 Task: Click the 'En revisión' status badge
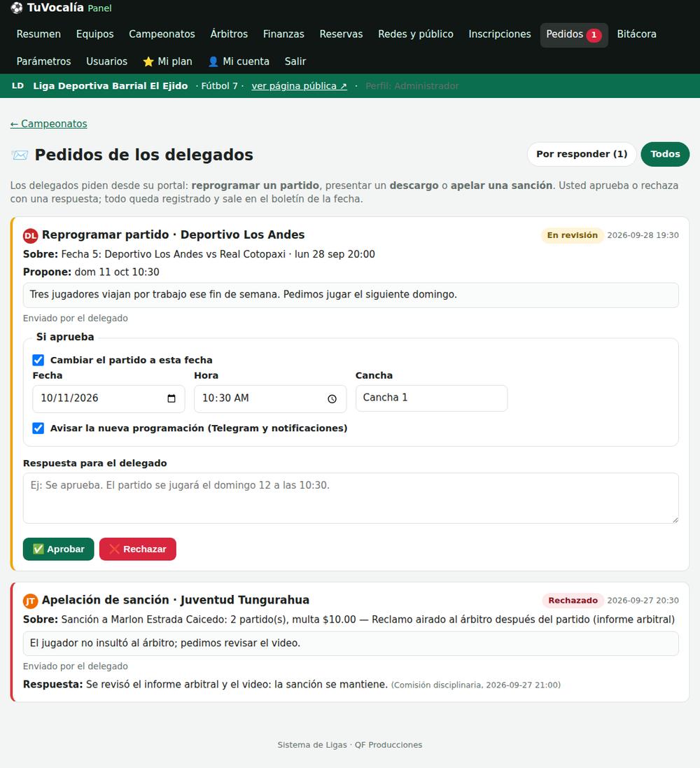(x=572, y=236)
